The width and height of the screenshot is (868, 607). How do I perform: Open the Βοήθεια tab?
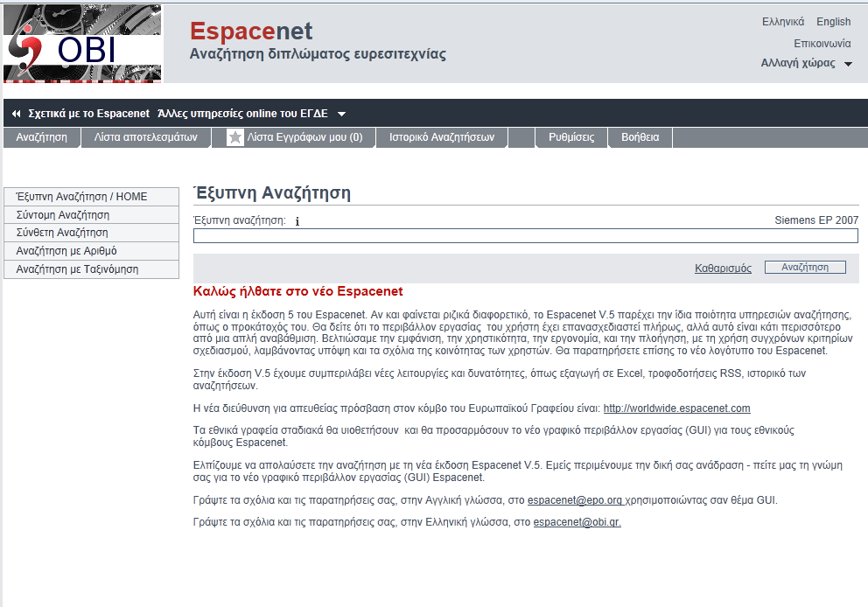(x=640, y=137)
